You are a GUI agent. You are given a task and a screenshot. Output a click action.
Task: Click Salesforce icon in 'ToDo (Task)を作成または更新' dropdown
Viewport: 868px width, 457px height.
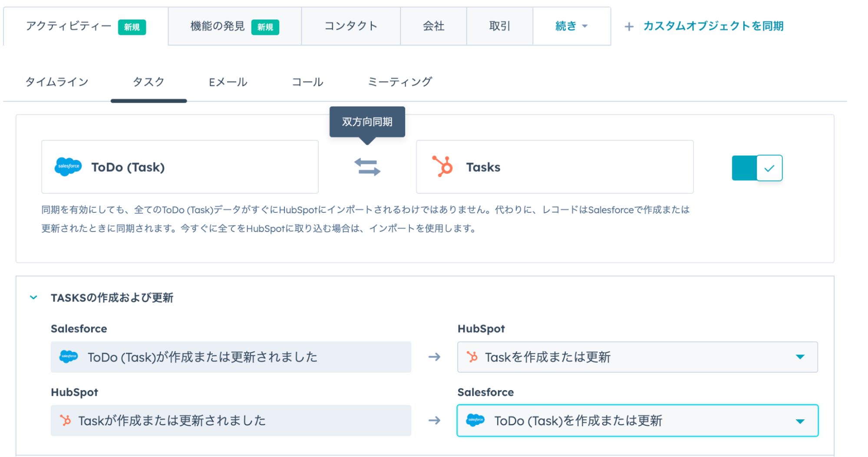475,420
